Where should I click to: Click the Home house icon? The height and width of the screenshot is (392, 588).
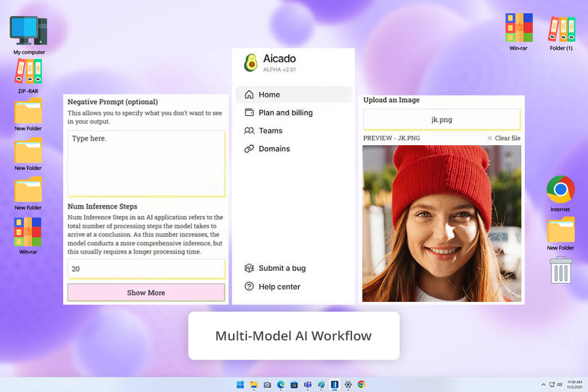(x=249, y=95)
